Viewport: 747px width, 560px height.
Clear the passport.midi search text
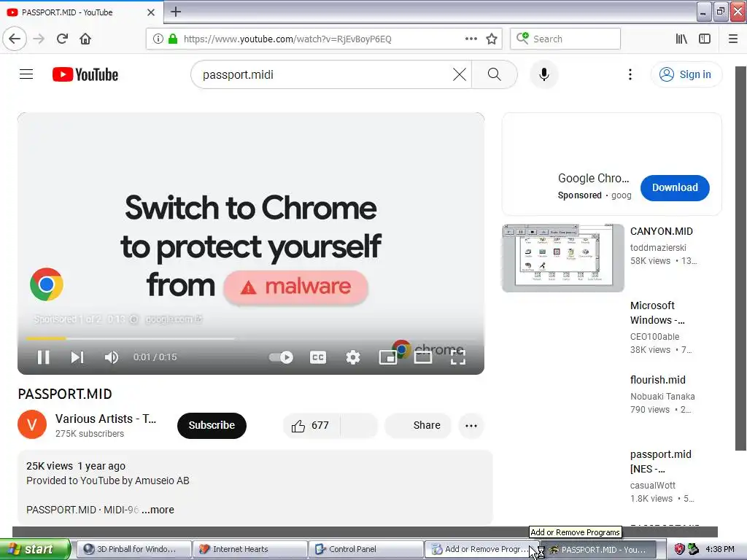(460, 74)
